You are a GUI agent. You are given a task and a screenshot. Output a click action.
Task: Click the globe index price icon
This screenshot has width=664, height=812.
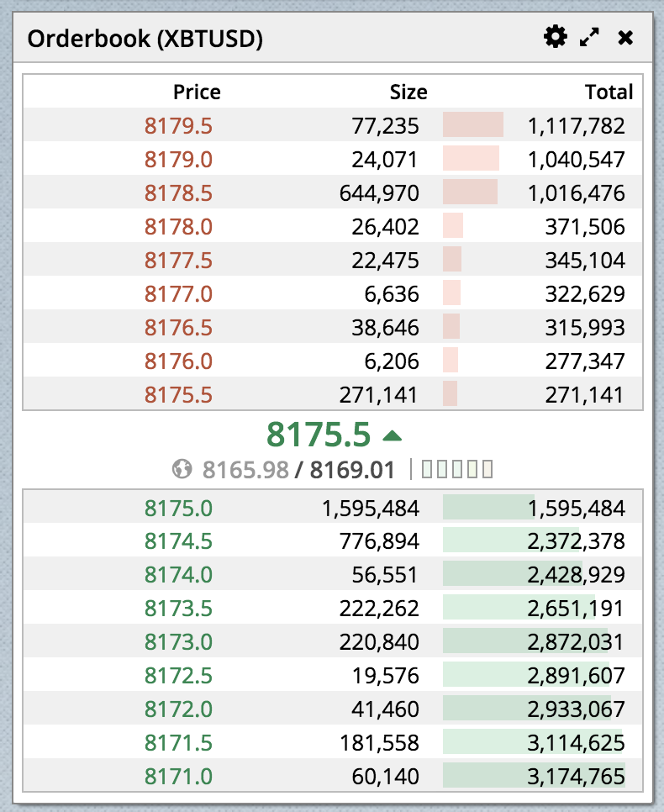(182, 469)
